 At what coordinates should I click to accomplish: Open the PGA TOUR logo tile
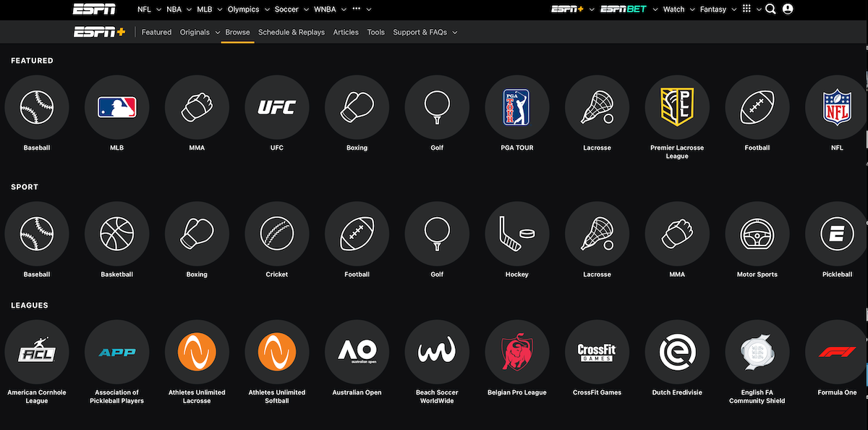click(517, 108)
